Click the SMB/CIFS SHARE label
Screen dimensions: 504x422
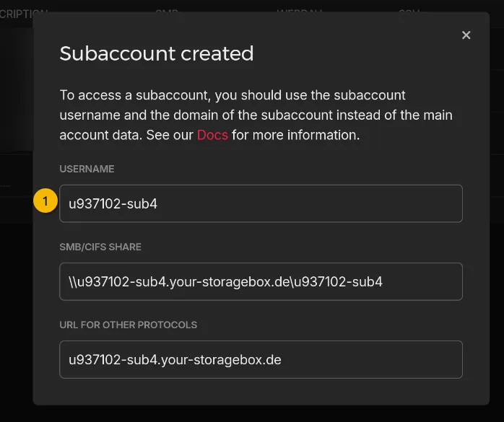point(100,247)
